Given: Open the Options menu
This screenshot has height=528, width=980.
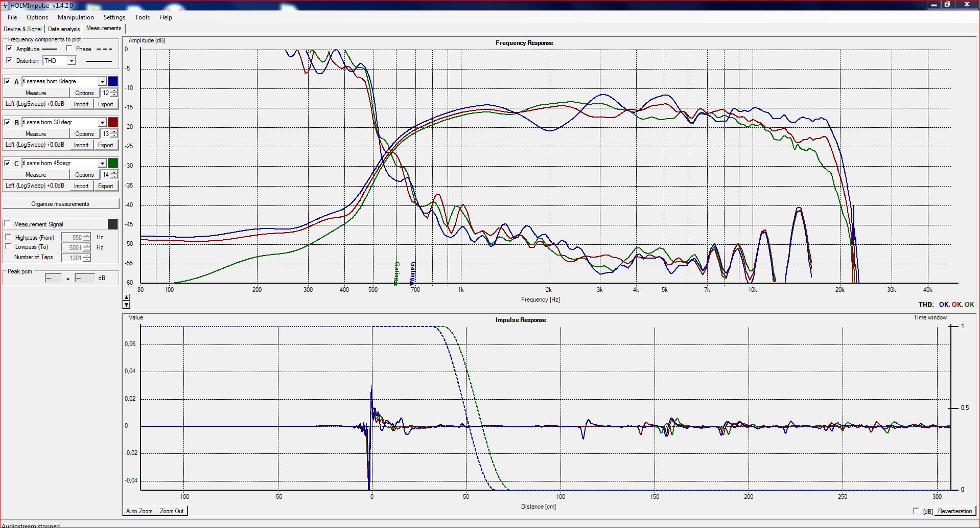Looking at the screenshot, I should (37, 17).
